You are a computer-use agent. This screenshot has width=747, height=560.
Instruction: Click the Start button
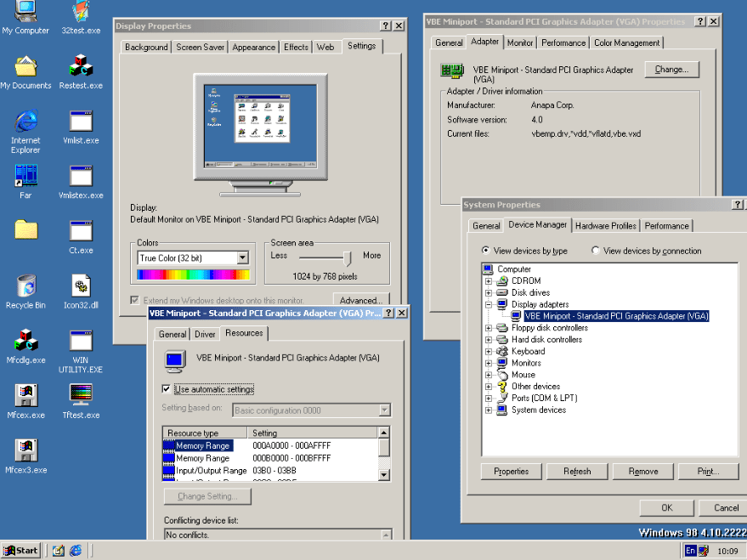(21, 551)
